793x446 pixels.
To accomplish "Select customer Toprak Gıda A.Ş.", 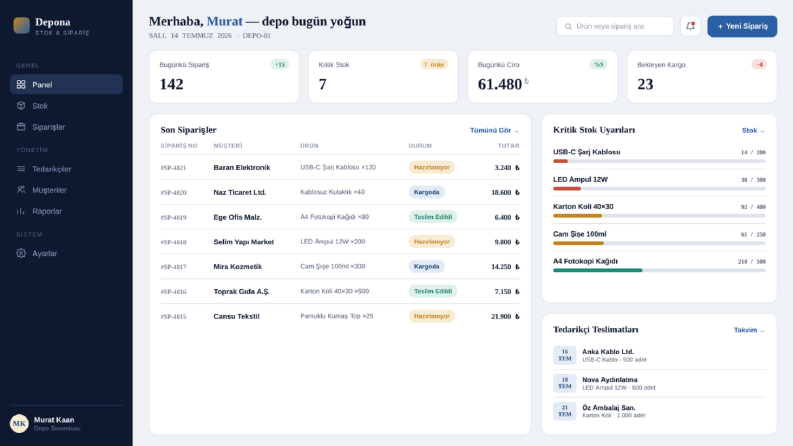I will pyautogui.click(x=241, y=291).
